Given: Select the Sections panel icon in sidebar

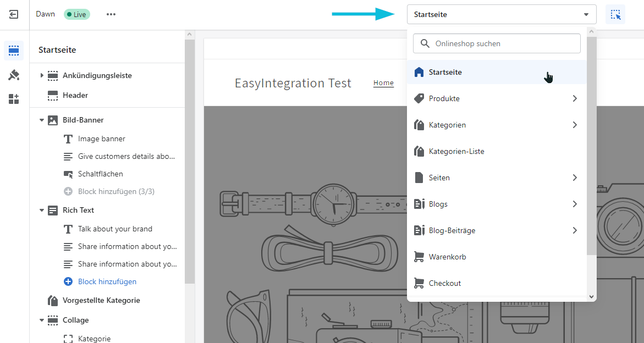Looking at the screenshot, I should click(x=14, y=51).
